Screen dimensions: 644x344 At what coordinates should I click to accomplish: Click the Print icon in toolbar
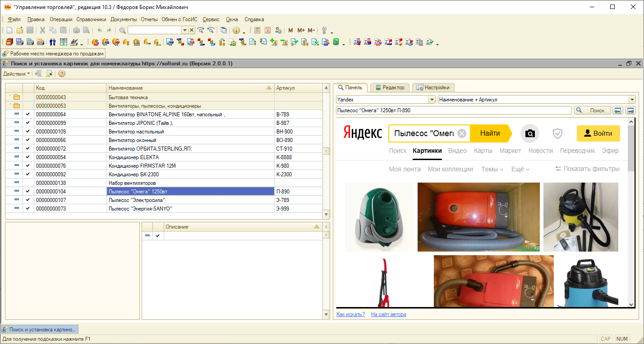[x=76, y=30]
